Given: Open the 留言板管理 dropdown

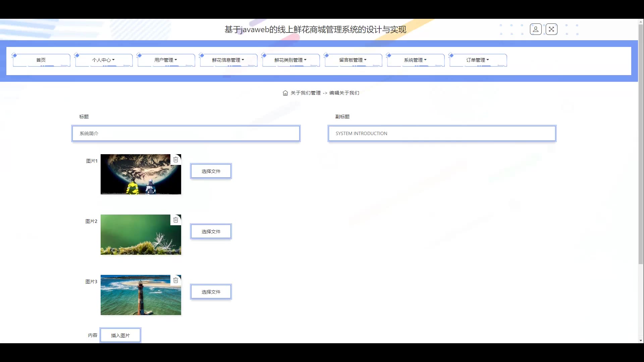Looking at the screenshot, I should [x=353, y=60].
